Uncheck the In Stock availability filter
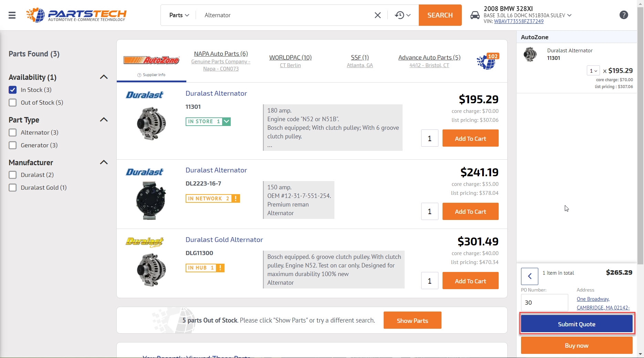 click(12, 89)
